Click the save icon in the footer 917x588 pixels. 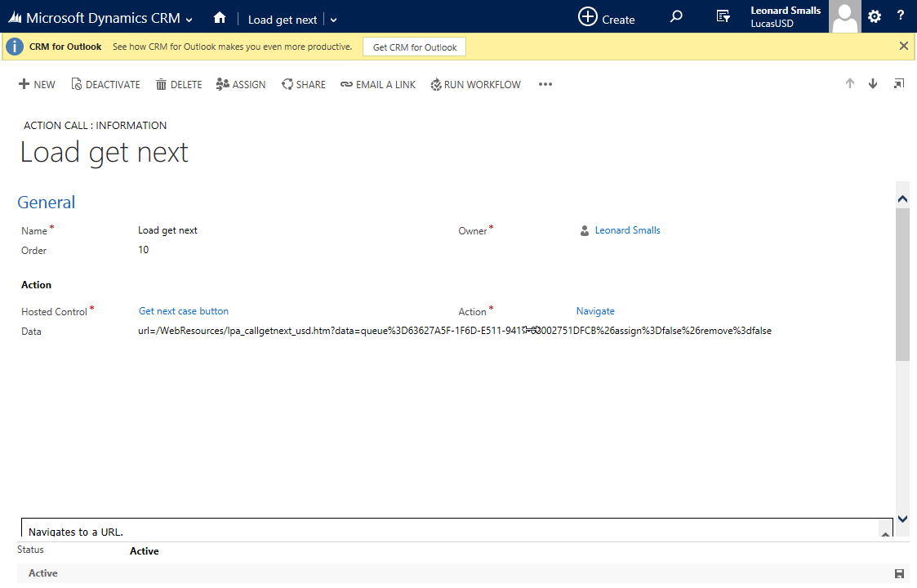899,573
